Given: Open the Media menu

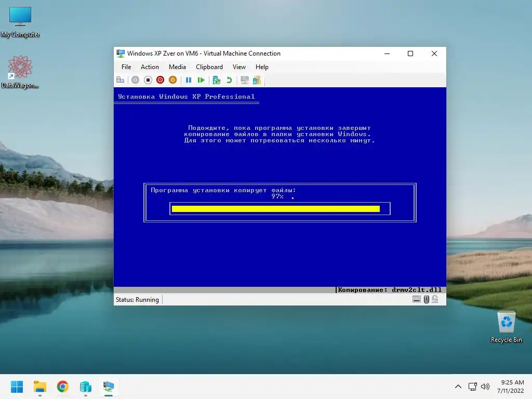Looking at the screenshot, I should click(178, 67).
